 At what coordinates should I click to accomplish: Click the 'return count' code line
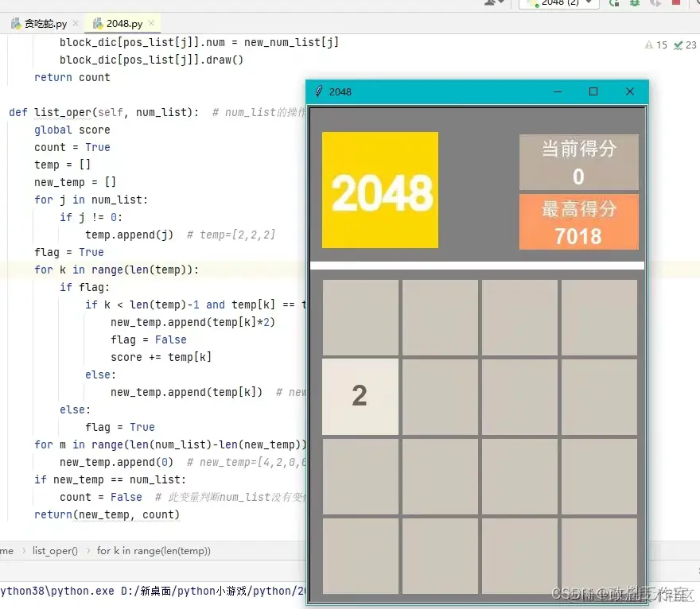72,77
